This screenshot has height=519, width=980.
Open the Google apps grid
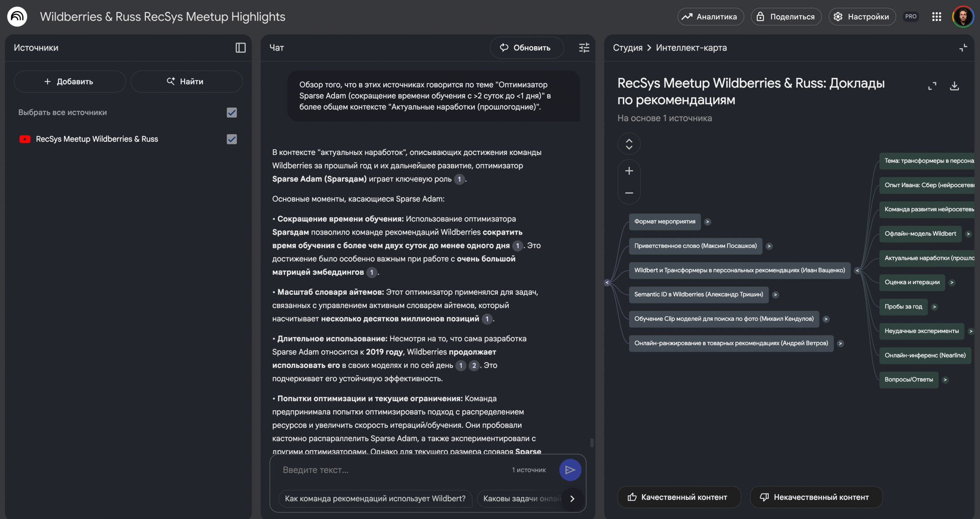point(936,16)
